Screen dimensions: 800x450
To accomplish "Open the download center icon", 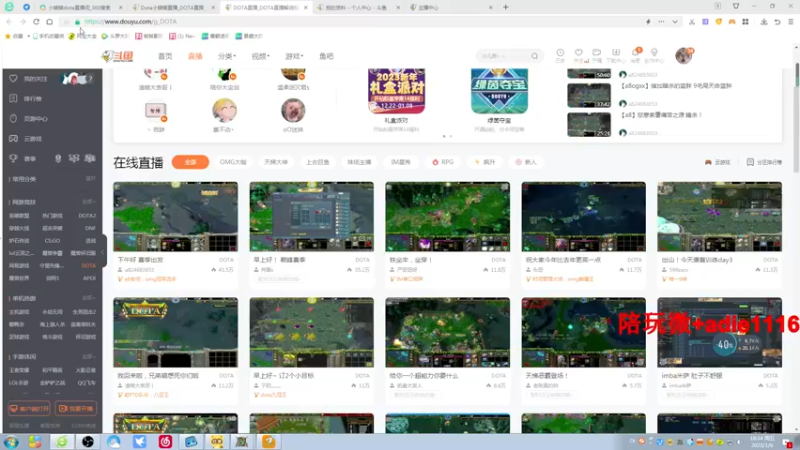I will [x=616, y=55].
